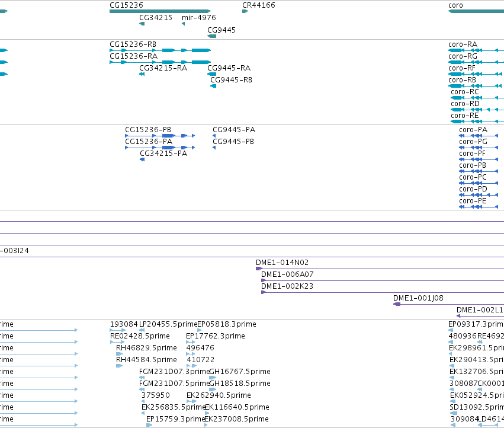Select EST EP15759.3prime label
The height and width of the screenshot is (428, 504).
(x=175, y=419)
